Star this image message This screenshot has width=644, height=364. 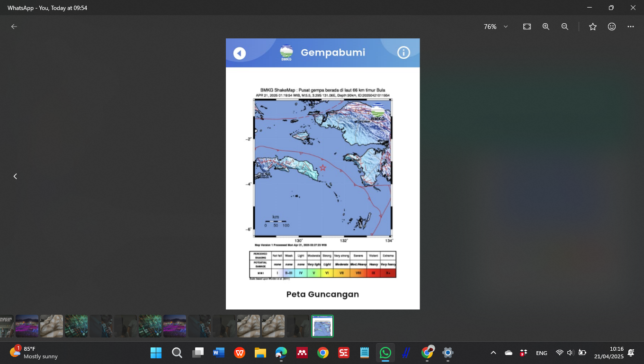click(593, 27)
